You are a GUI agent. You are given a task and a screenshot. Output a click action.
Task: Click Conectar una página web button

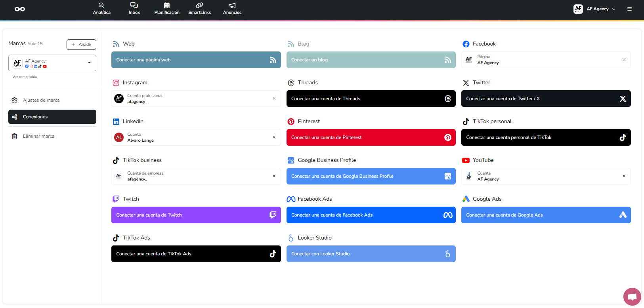[x=196, y=60]
